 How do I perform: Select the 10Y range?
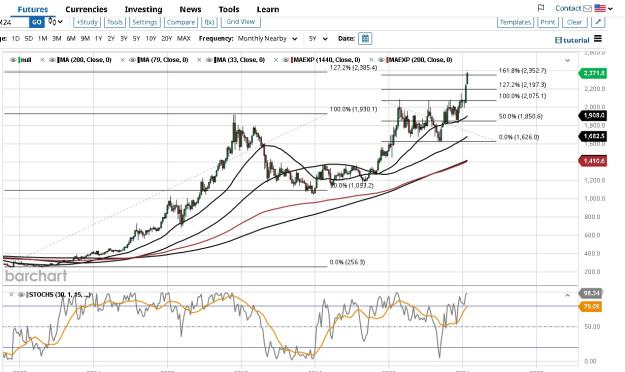coord(151,39)
